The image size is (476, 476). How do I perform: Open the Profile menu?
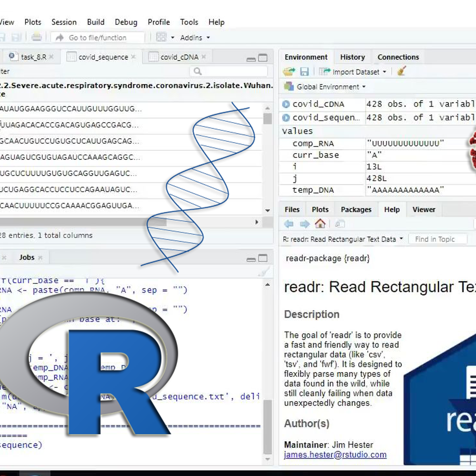pos(159,22)
